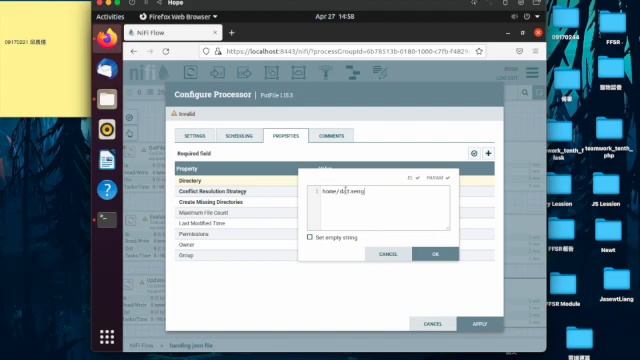
Task: Go forward in Firefox
Action: pos(150,51)
